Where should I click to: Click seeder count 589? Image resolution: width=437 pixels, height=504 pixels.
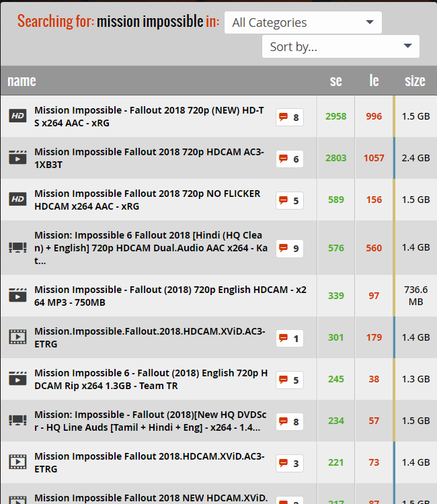pos(335,200)
